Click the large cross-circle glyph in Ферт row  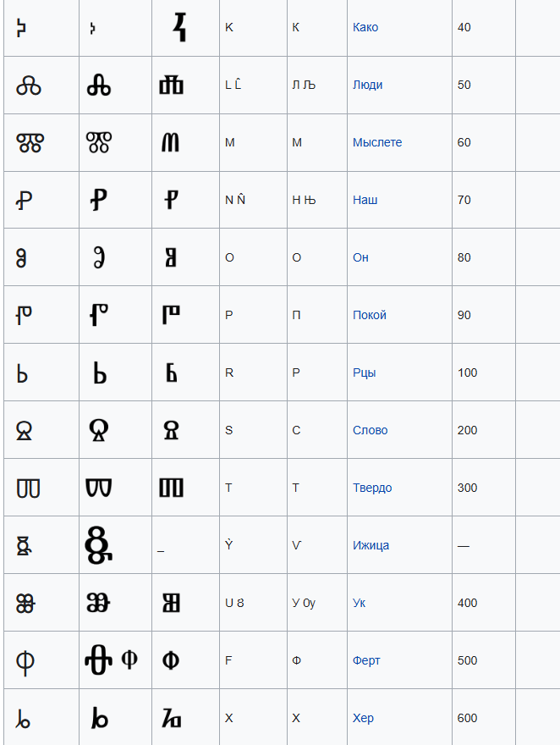pos(98,660)
